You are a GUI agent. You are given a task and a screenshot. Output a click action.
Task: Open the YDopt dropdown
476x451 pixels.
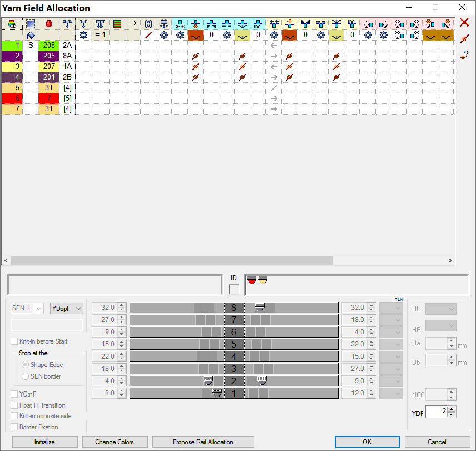point(66,308)
